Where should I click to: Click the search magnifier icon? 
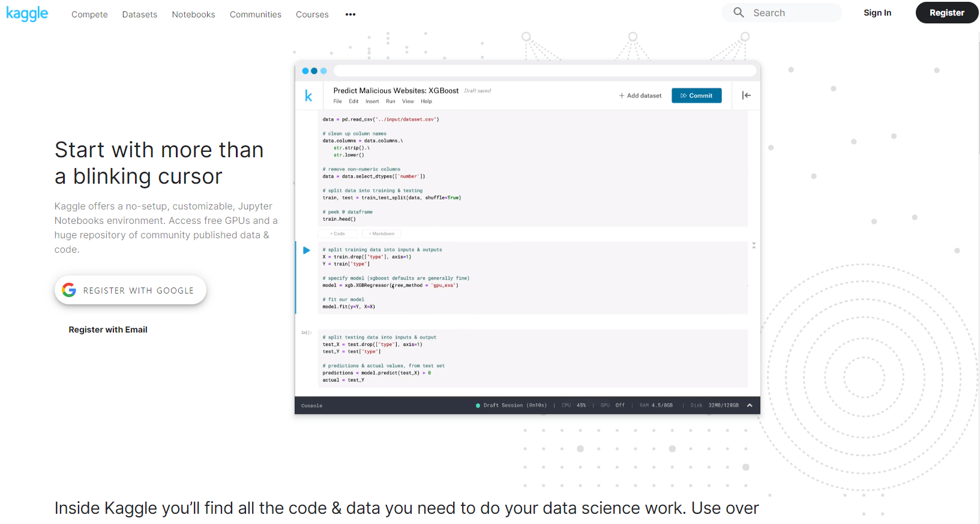739,13
